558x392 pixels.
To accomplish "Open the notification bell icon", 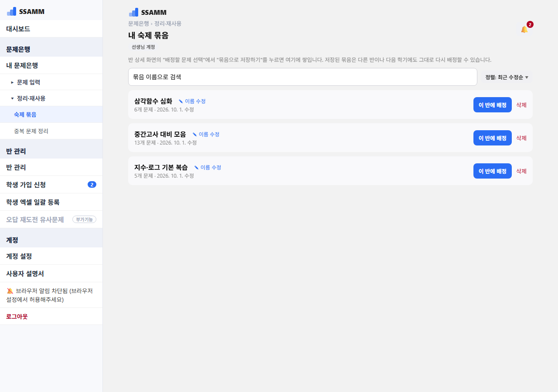I will coord(524,29).
